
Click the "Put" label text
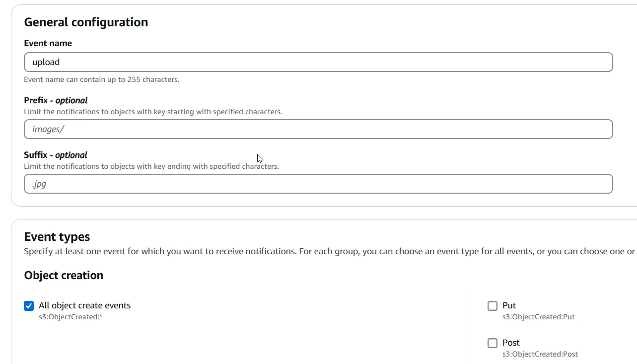click(x=509, y=305)
